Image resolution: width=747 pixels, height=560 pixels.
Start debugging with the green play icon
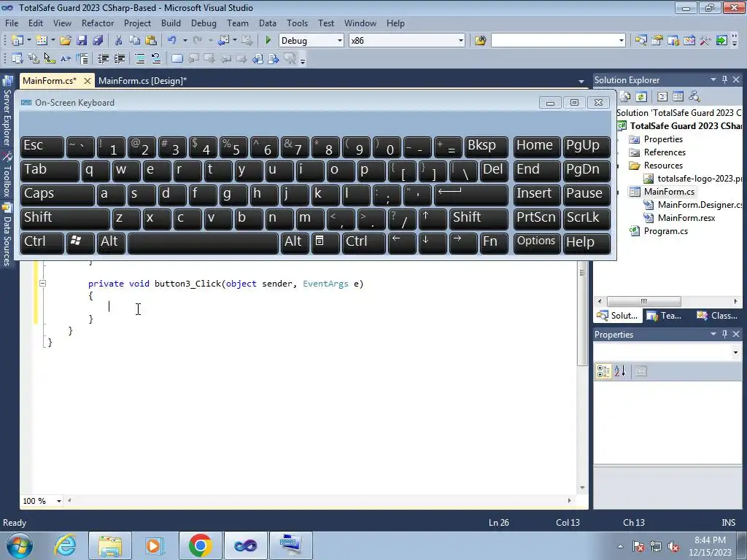pos(268,41)
